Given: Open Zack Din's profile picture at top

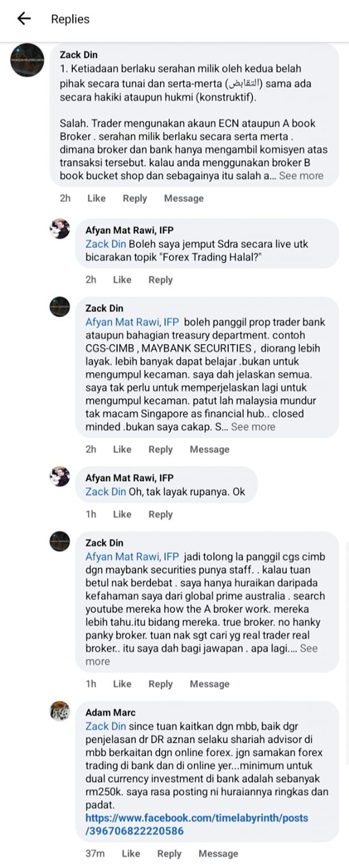Looking at the screenshot, I should (28, 60).
